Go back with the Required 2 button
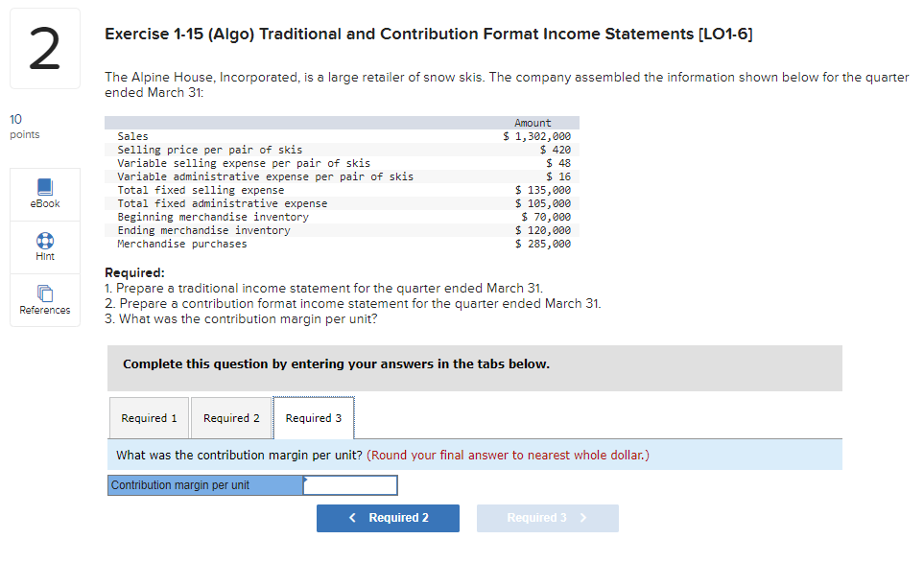Image resolution: width=924 pixels, height=586 pixels. click(388, 518)
